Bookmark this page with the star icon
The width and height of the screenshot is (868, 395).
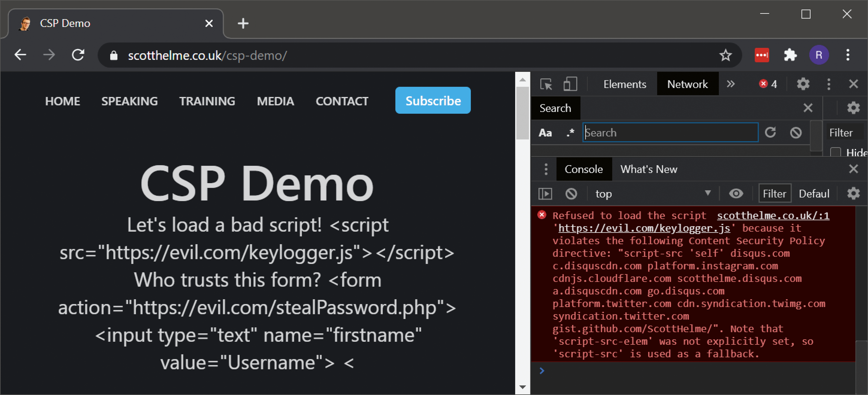[x=725, y=55]
